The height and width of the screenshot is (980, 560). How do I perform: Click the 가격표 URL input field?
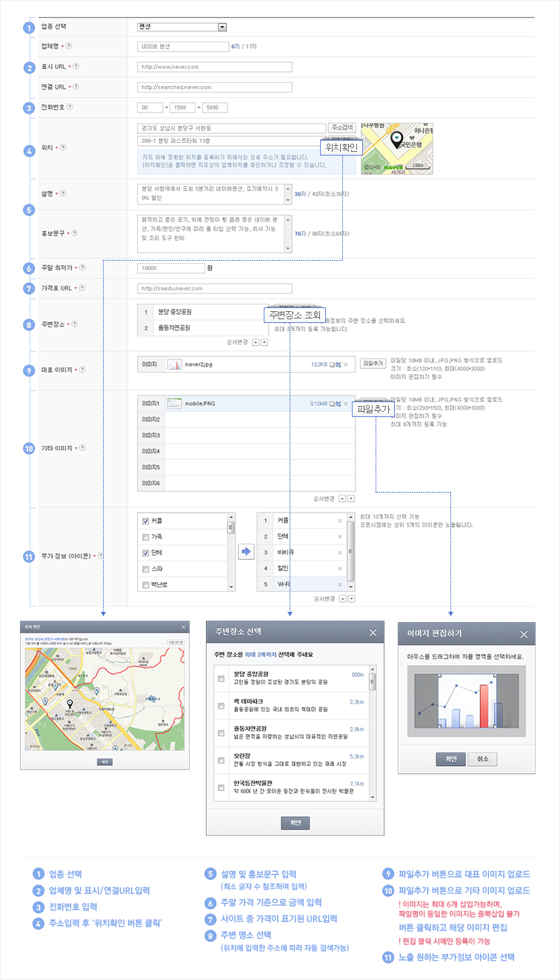[x=214, y=288]
